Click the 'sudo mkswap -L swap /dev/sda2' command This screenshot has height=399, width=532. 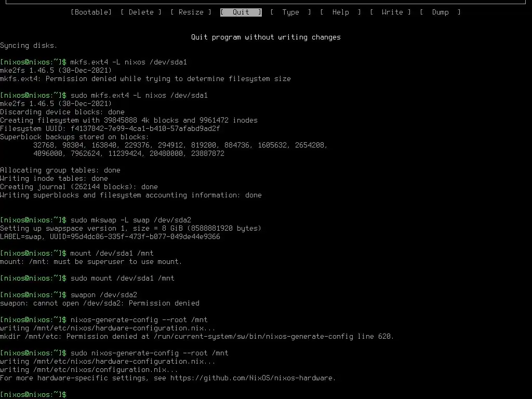pos(130,220)
